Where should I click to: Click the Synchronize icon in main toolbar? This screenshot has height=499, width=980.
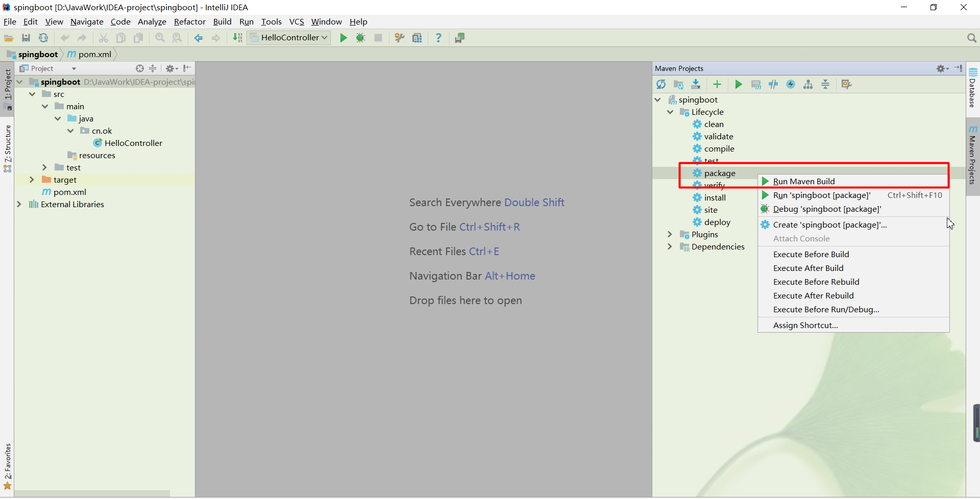coord(43,38)
